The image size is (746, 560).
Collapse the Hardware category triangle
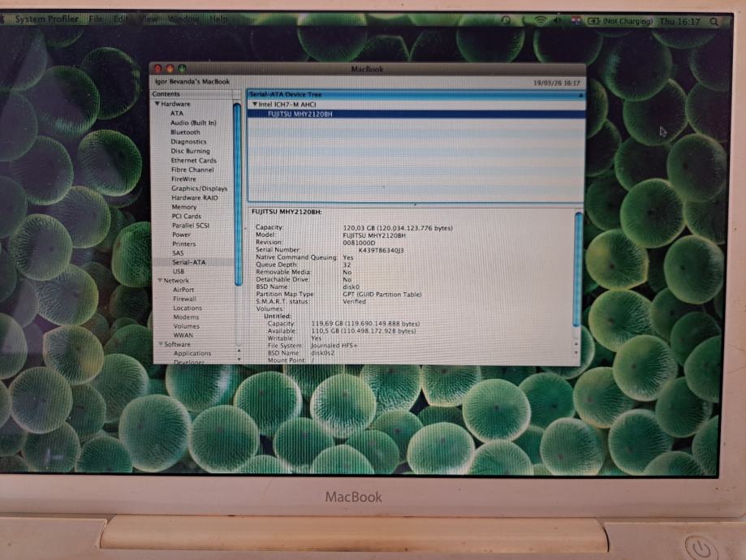(157, 104)
